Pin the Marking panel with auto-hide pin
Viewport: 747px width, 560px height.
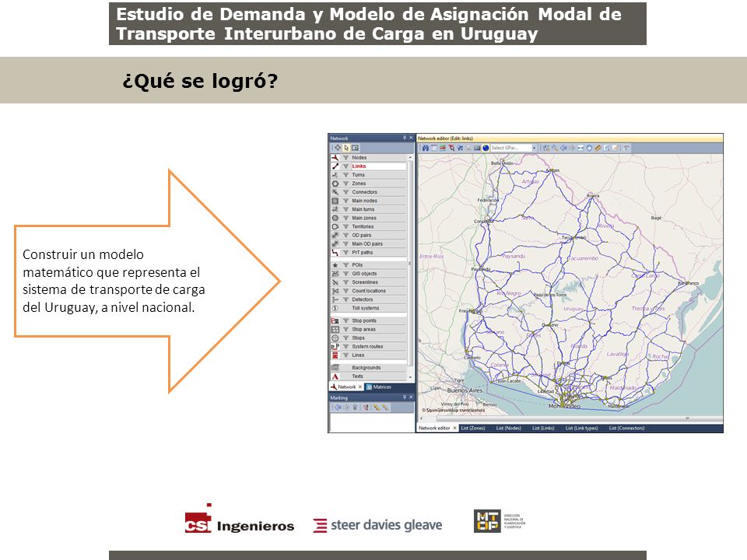(x=405, y=397)
